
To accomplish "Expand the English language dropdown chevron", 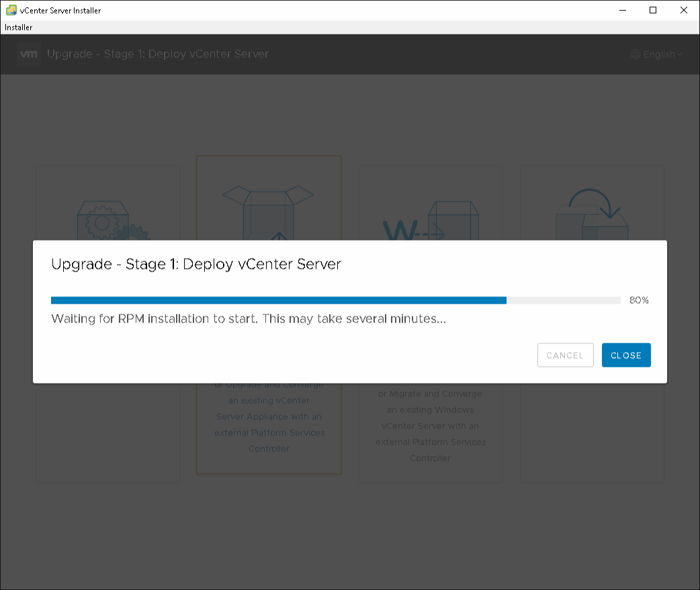I will coord(680,54).
